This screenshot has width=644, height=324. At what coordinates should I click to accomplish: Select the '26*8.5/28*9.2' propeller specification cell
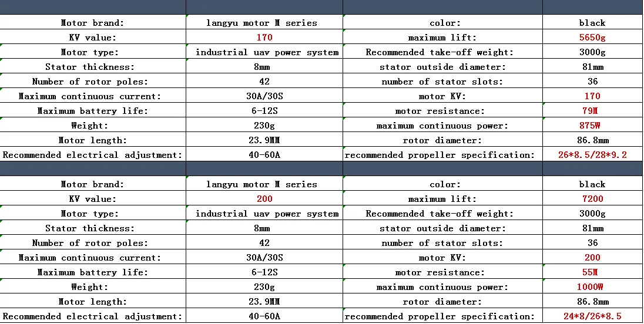(x=592, y=155)
